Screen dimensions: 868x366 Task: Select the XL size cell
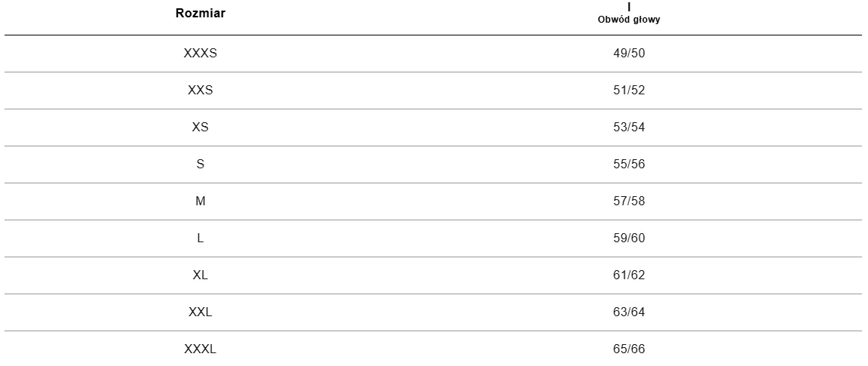pos(201,275)
